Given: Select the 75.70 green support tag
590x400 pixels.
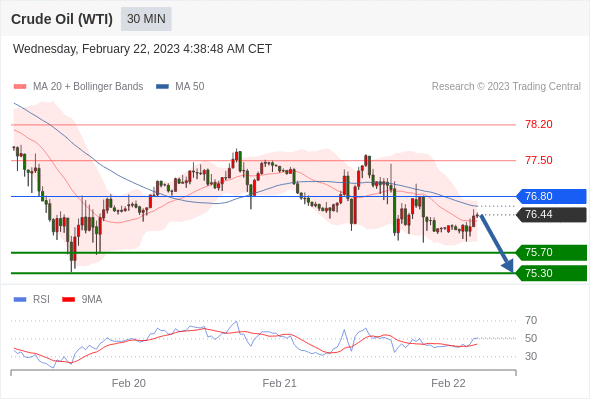Looking at the screenshot, I should click(x=551, y=252).
